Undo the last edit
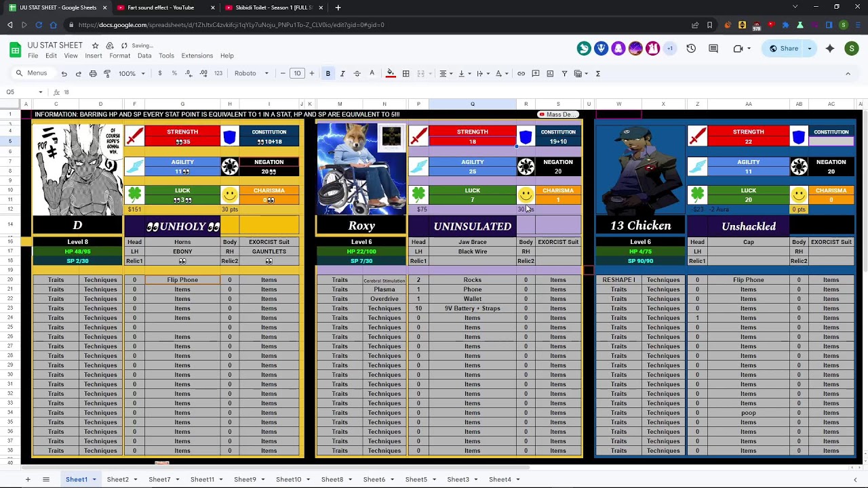The height and width of the screenshot is (488, 868). [x=64, y=73]
